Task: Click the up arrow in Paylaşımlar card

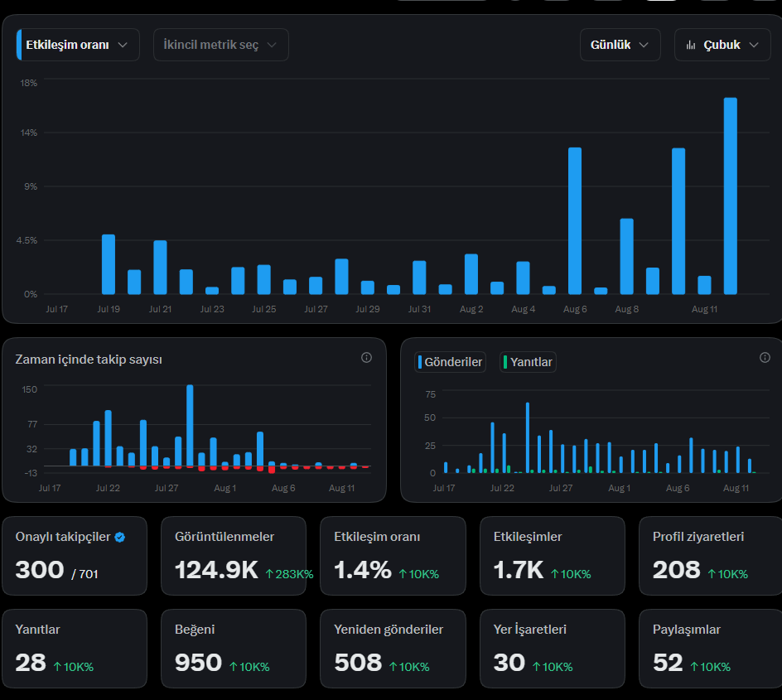Action: click(694, 667)
